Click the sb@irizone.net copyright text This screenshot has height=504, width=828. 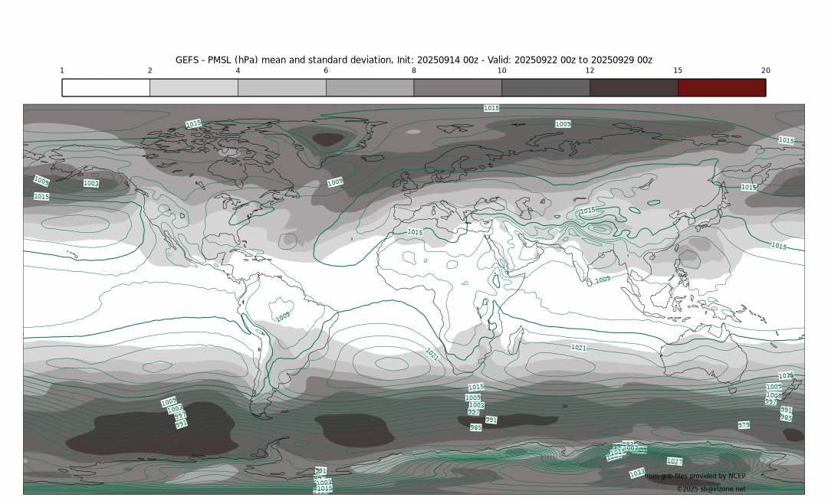coord(711,489)
